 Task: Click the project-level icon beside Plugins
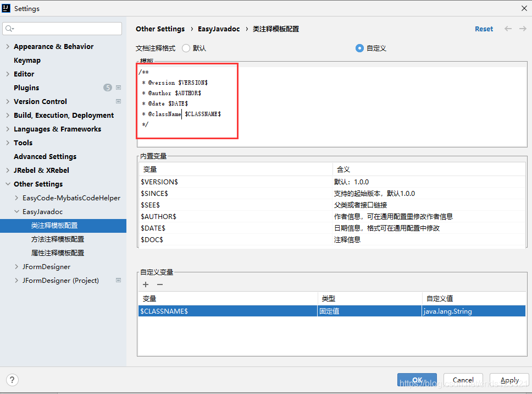tap(118, 87)
